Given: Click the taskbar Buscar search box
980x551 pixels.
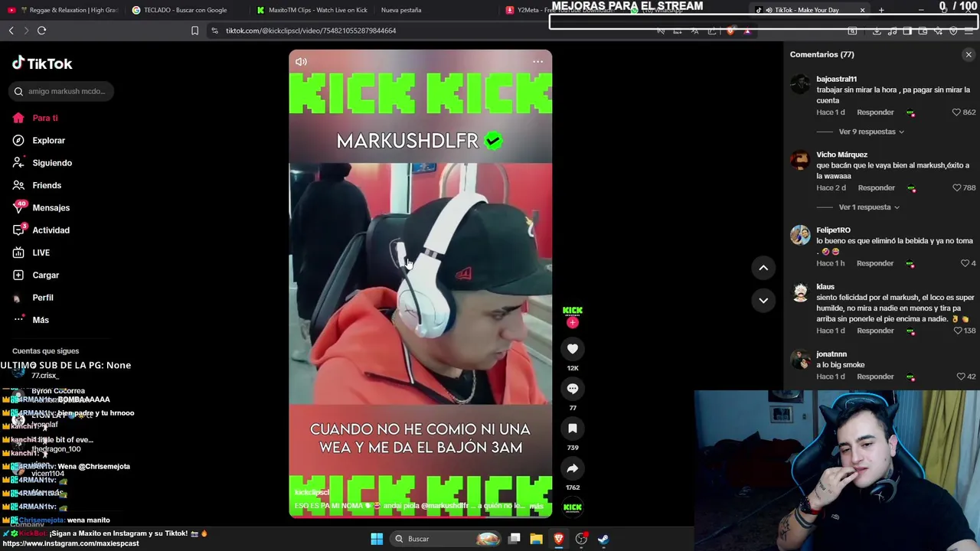Looking at the screenshot, I should [x=446, y=539].
